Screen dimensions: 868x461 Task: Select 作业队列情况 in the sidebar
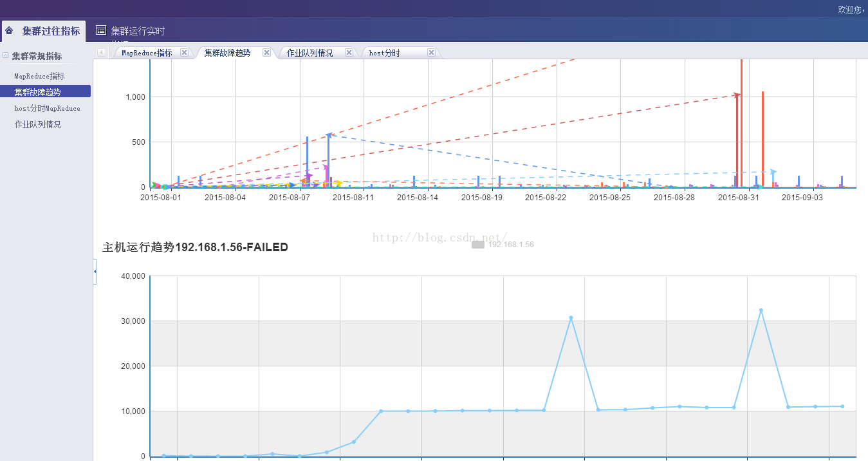point(37,124)
